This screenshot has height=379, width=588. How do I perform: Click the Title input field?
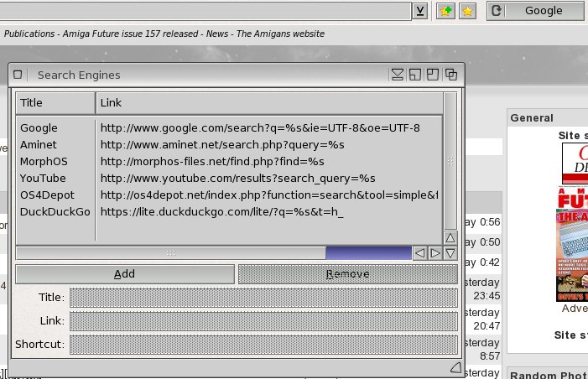[x=263, y=298]
